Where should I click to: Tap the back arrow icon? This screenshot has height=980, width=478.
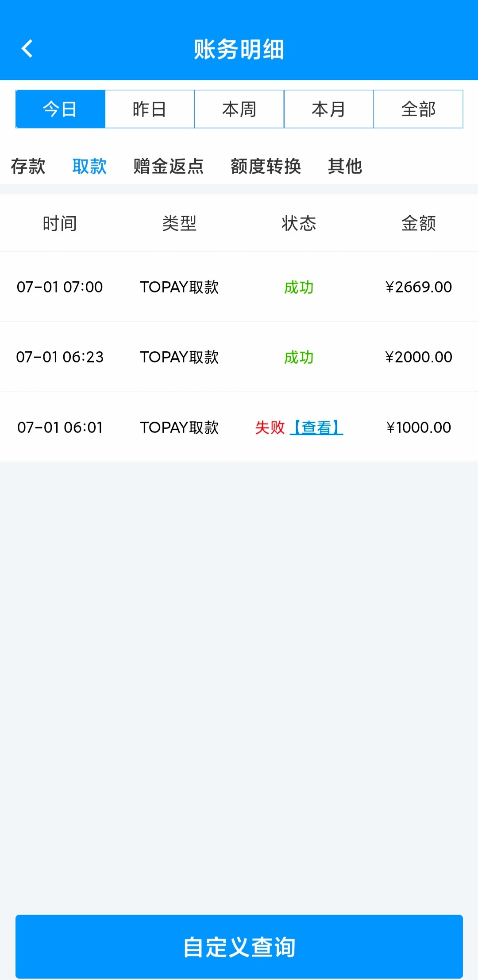(27, 49)
